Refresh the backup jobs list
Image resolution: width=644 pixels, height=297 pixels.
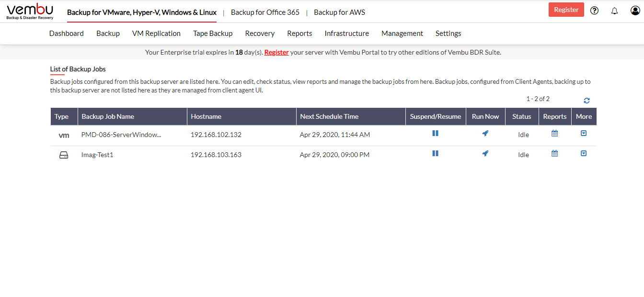[586, 101]
